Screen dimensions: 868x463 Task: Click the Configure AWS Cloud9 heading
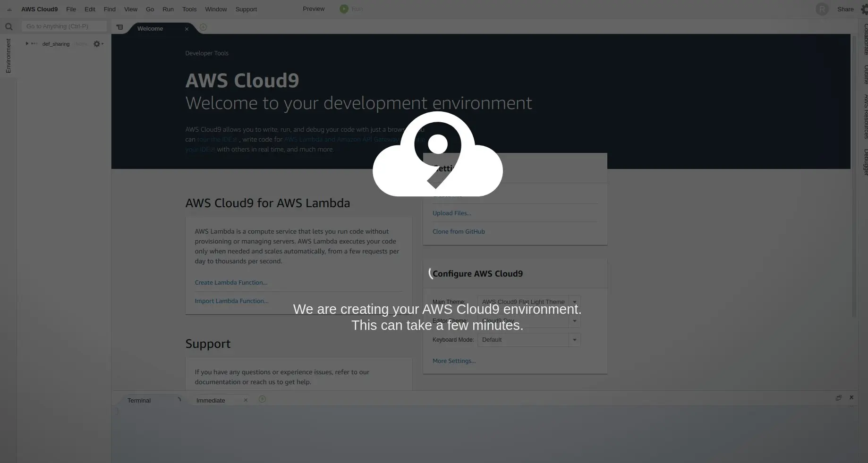tap(477, 274)
